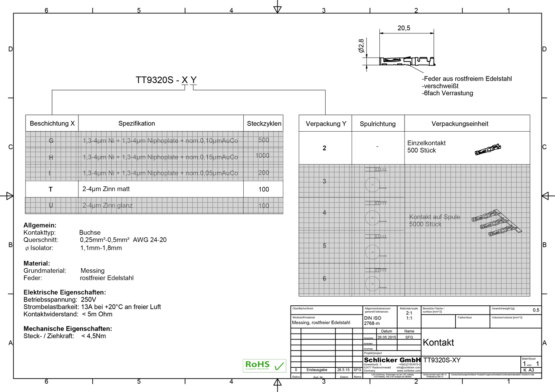Viewport: 555px width, 392px height.
Task: Click the '-verschweißt' note
Action: (440, 86)
